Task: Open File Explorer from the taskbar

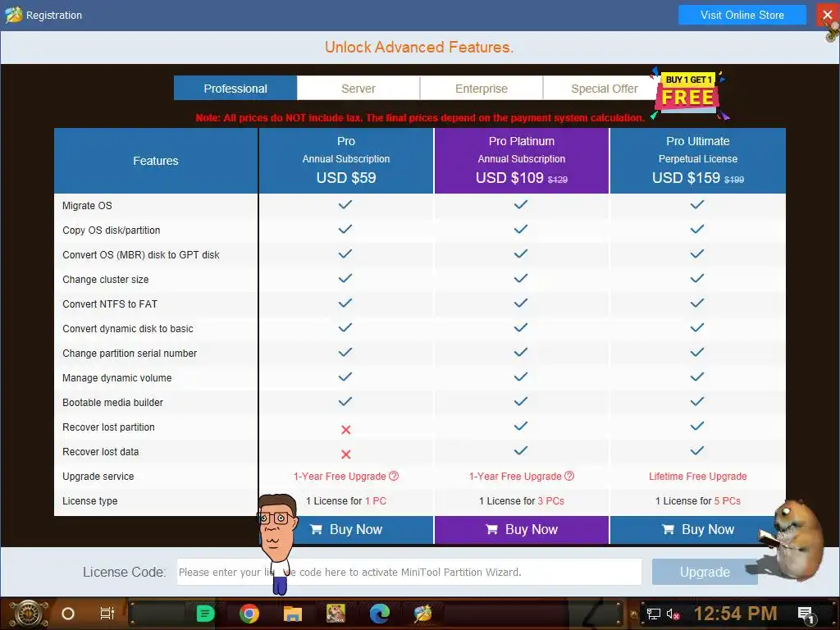Action: [x=293, y=614]
